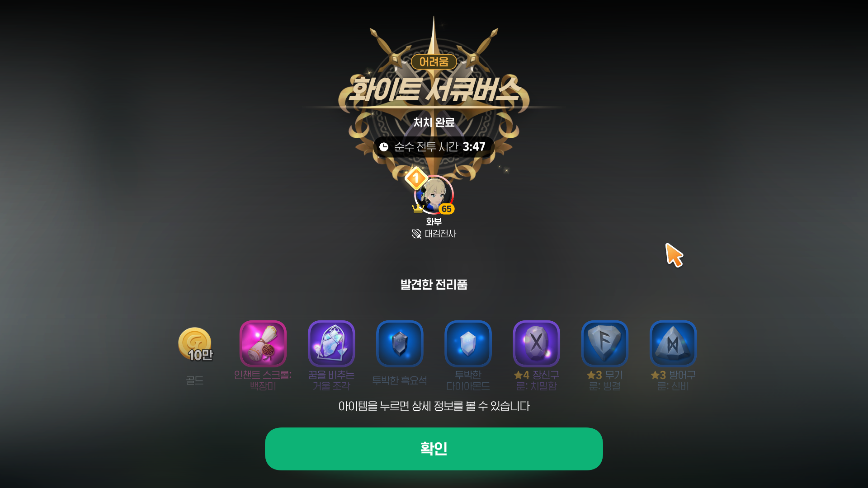Select the rough obsidian gem icon
Image resolution: width=868 pixels, height=488 pixels.
point(400,343)
